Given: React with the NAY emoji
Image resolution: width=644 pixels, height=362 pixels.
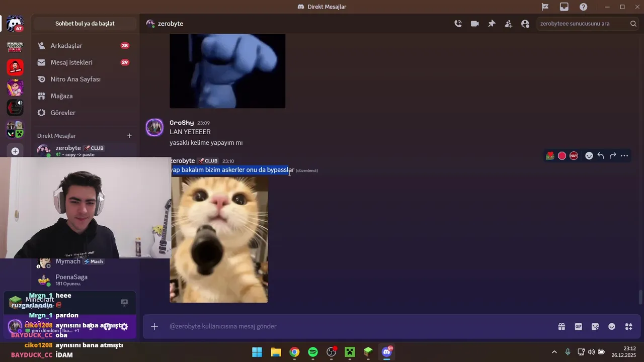Looking at the screenshot, I should 574,156.
